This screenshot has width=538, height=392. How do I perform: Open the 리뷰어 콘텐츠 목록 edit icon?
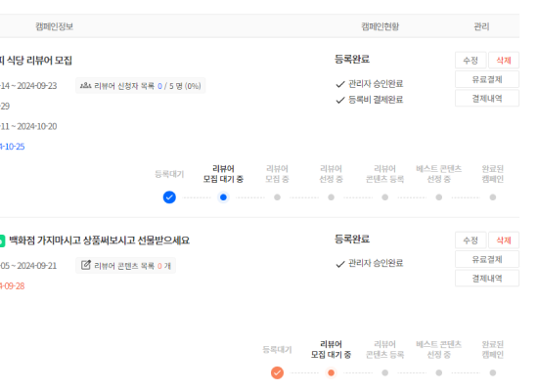click(86, 265)
